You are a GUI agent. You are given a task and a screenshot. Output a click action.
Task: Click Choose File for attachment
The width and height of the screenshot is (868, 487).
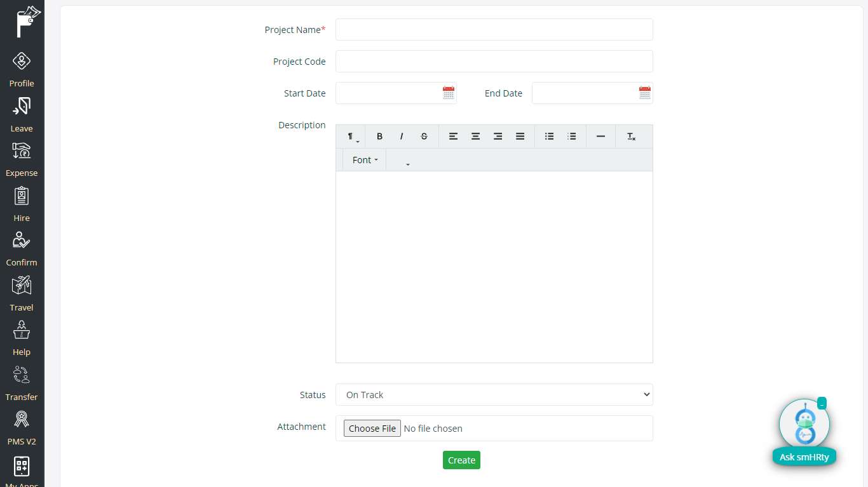pyautogui.click(x=372, y=429)
